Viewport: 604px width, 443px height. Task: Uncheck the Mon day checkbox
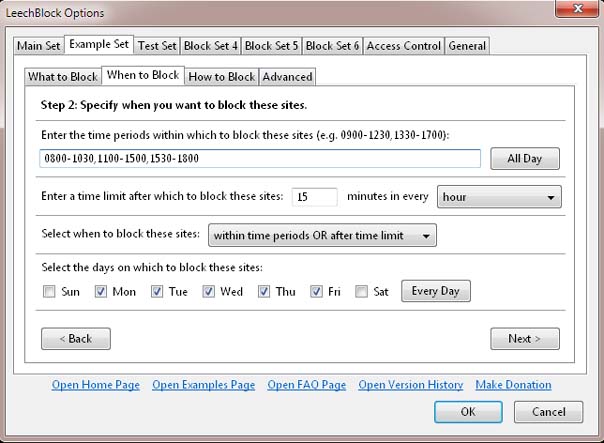pos(101,292)
